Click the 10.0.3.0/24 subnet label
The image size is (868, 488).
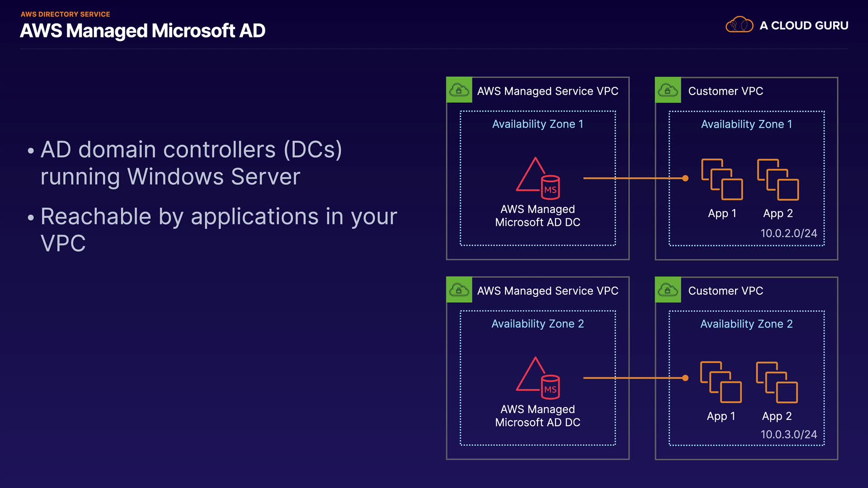click(x=788, y=435)
